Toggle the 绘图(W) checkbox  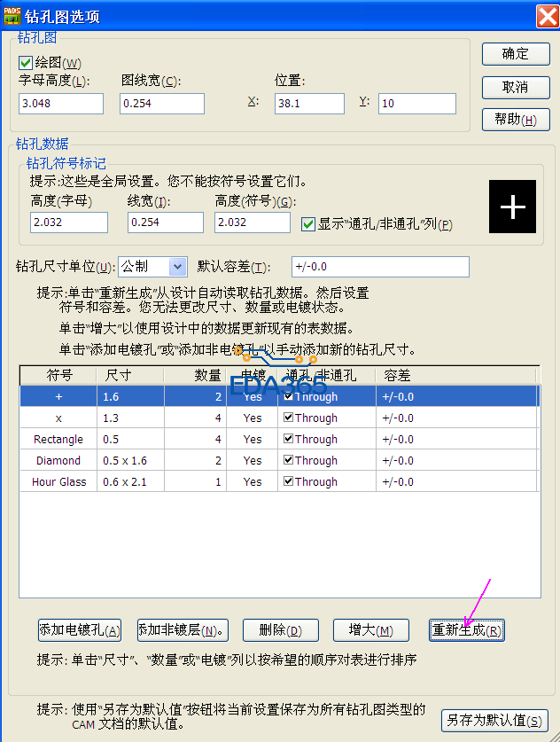[x=26, y=62]
